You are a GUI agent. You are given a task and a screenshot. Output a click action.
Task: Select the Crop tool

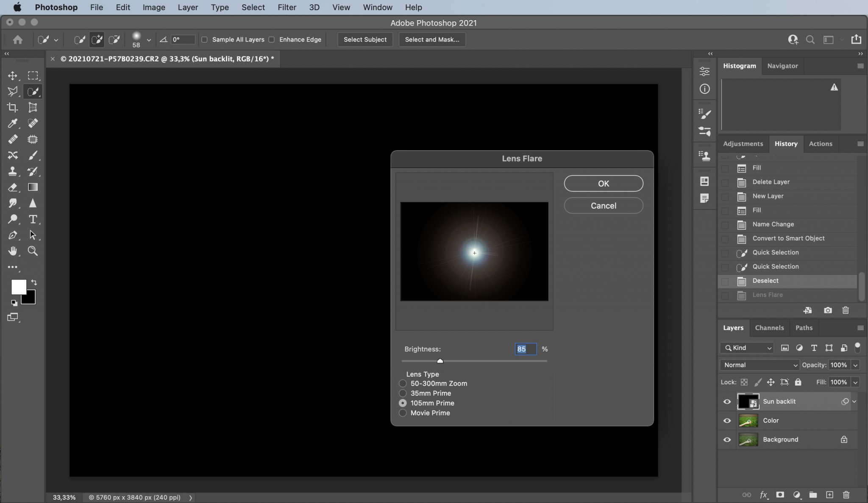12,107
